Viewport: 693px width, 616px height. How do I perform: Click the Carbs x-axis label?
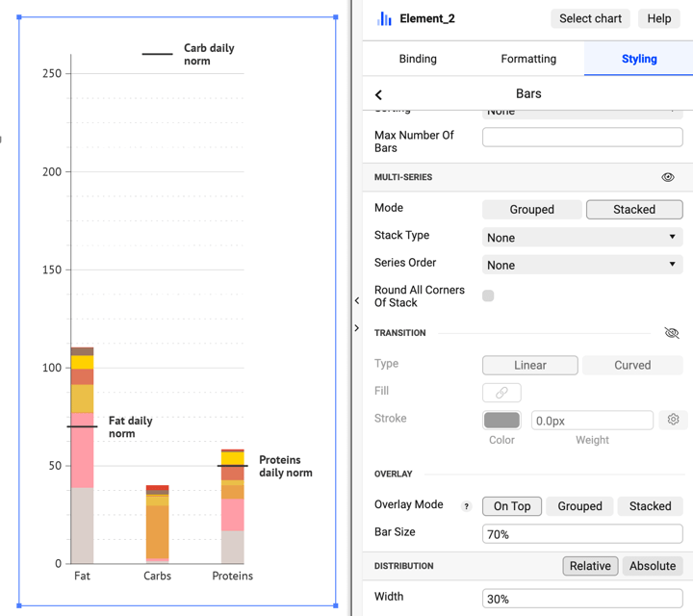coord(157,576)
